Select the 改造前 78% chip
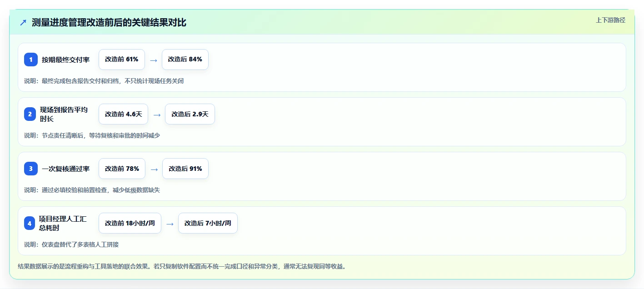 pyautogui.click(x=122, y=169)
